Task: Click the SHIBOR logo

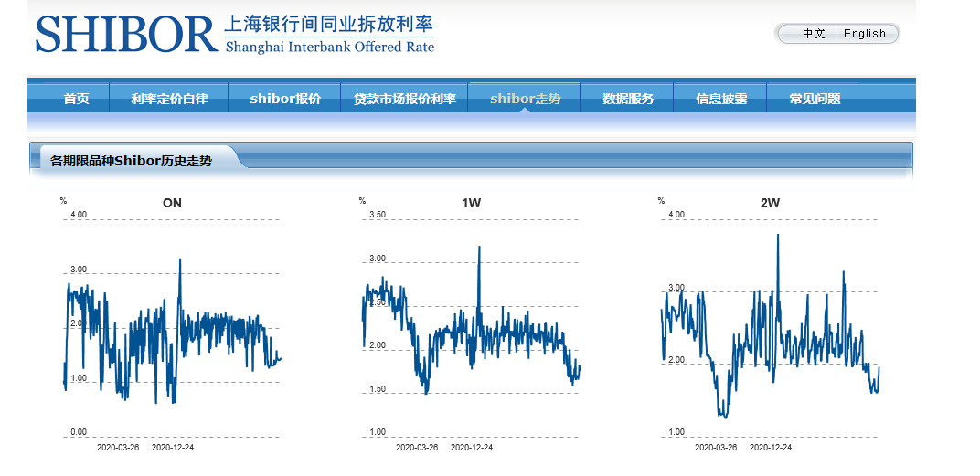Action: 127,34
